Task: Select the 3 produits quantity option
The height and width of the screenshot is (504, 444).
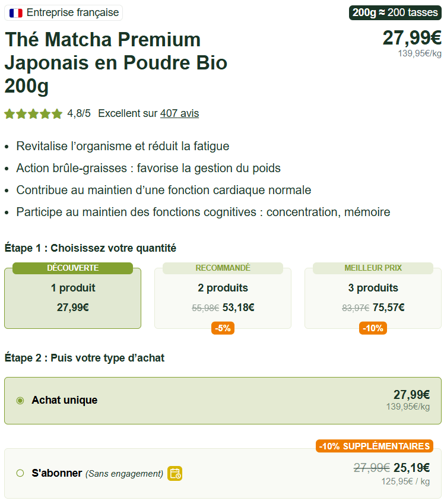Action: click(373, 297)
